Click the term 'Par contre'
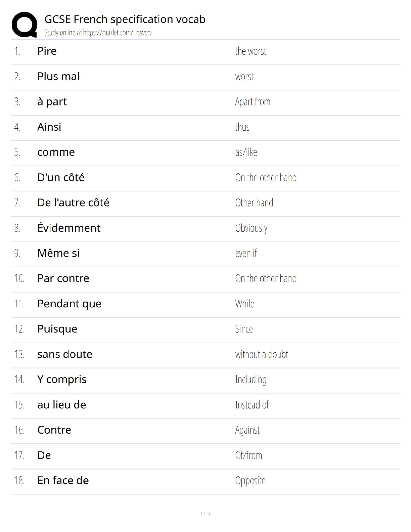This screenshot has height=532, width=411. pyautogui.click(x=63, y=278)
